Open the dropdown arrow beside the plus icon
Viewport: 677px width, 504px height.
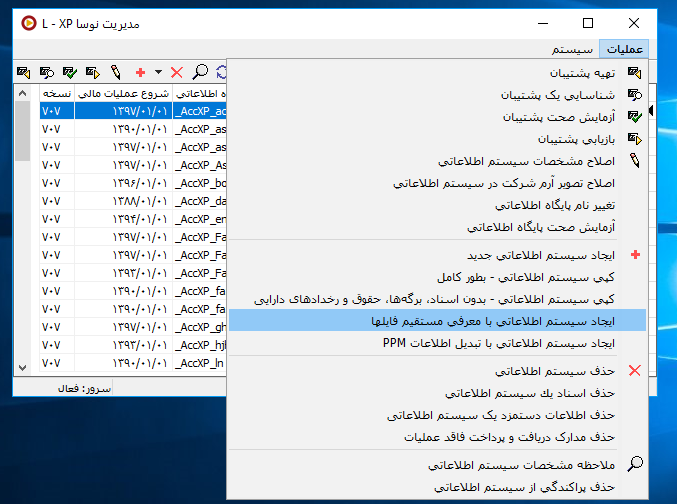[x=157, y=72]
